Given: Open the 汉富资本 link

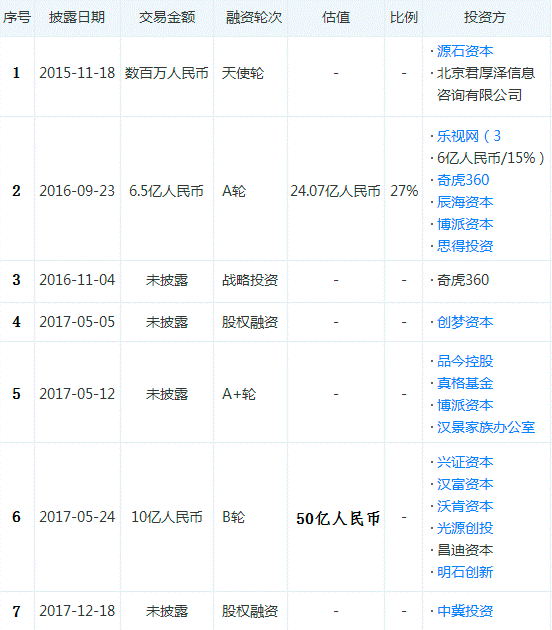Looking at the screenshot, I should click(465, 485).
